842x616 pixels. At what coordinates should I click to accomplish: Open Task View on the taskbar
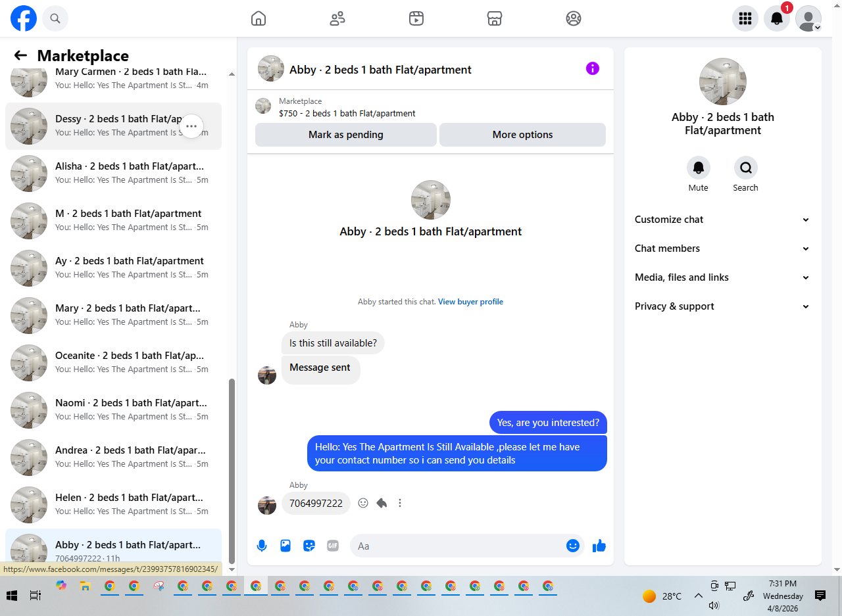click(36, 596)
